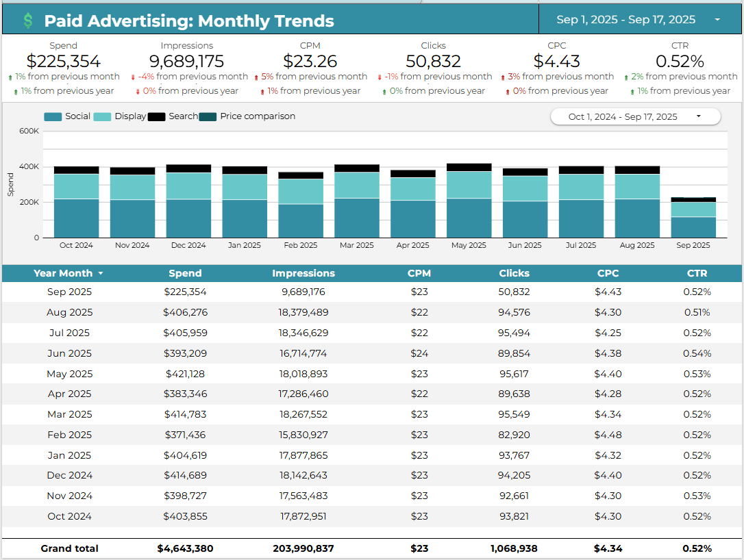
Task: Click the Spend scorecard value $225,354
Action: pos(64,61)
